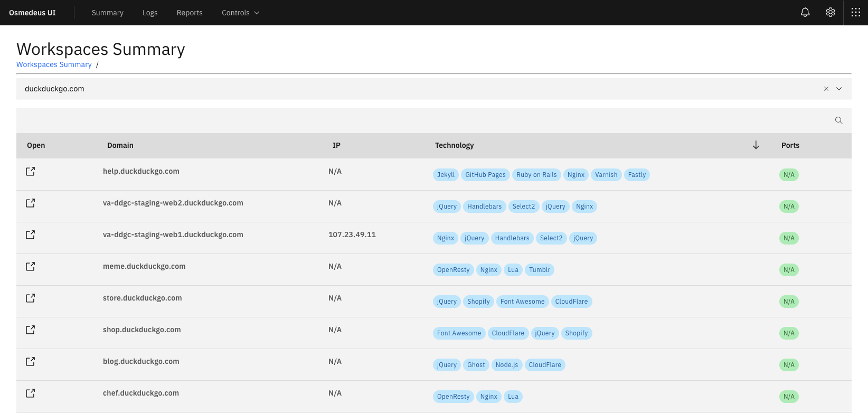Click the Fastly technology tag

[x=637, y=175]
